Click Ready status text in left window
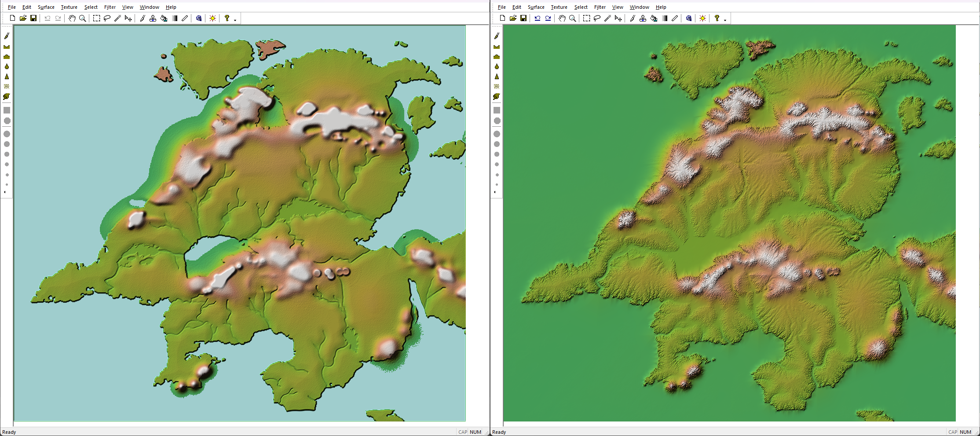Screen dimensions: 980x436 9,432
